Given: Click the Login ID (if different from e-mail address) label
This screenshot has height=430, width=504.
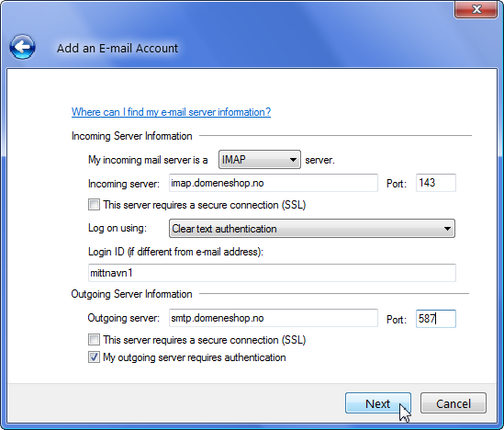Looking at the screenshot, I should pos(175,252).
